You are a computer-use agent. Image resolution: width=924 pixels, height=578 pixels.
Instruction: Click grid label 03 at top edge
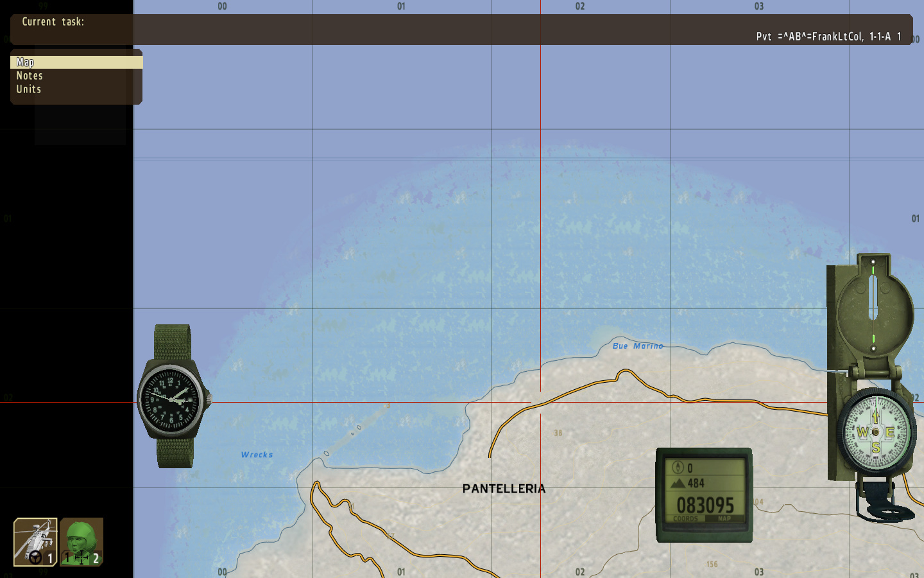point(759,6)
